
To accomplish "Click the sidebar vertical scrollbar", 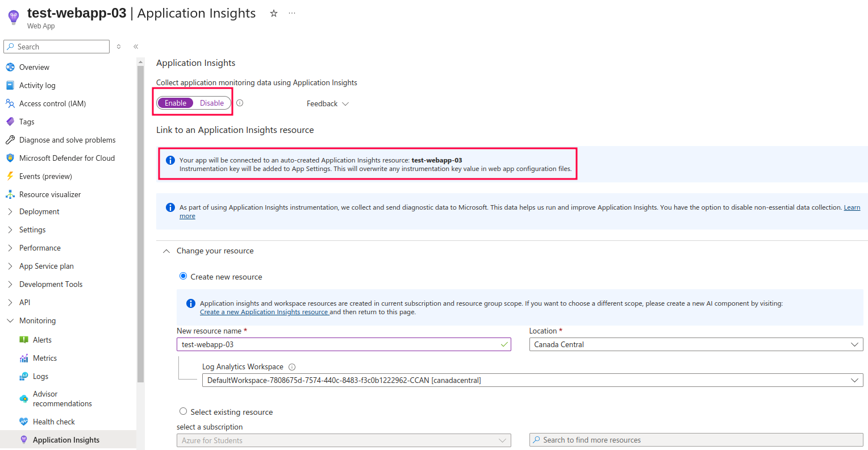I will coord(140,224).
